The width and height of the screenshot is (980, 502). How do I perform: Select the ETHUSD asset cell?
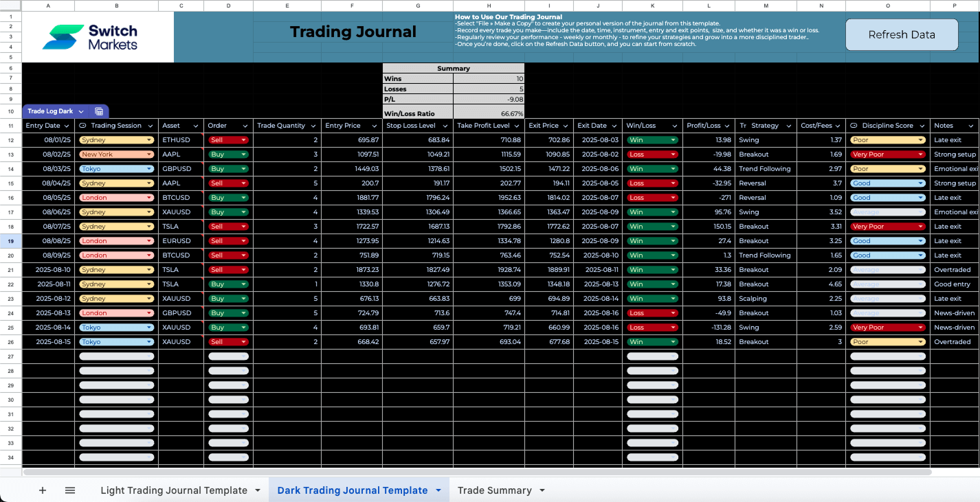click(x=180, y=140)
